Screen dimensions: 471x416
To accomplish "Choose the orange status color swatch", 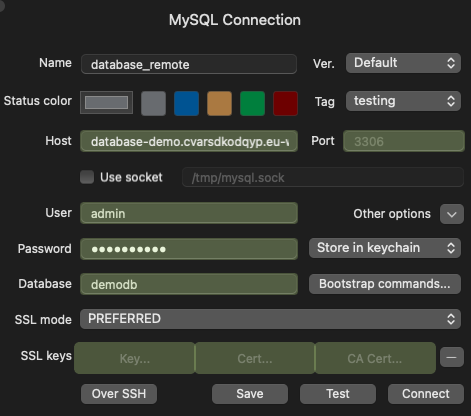I will 219,103.
